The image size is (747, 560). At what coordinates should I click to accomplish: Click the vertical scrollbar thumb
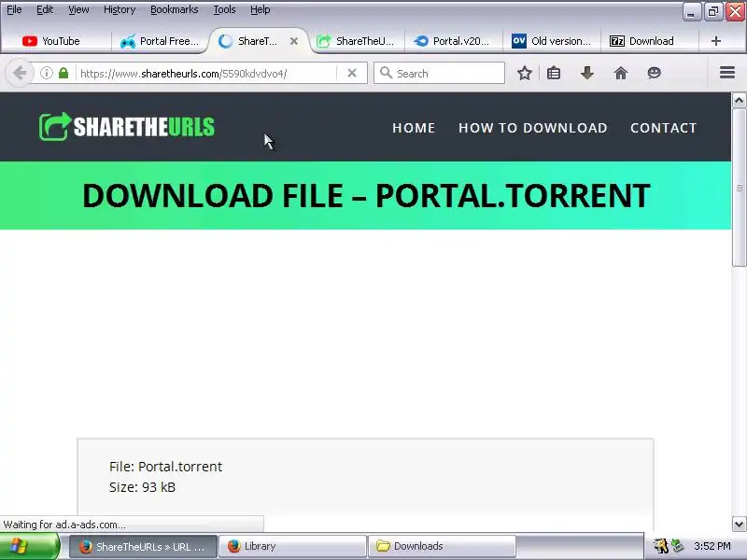pos(739,188)
